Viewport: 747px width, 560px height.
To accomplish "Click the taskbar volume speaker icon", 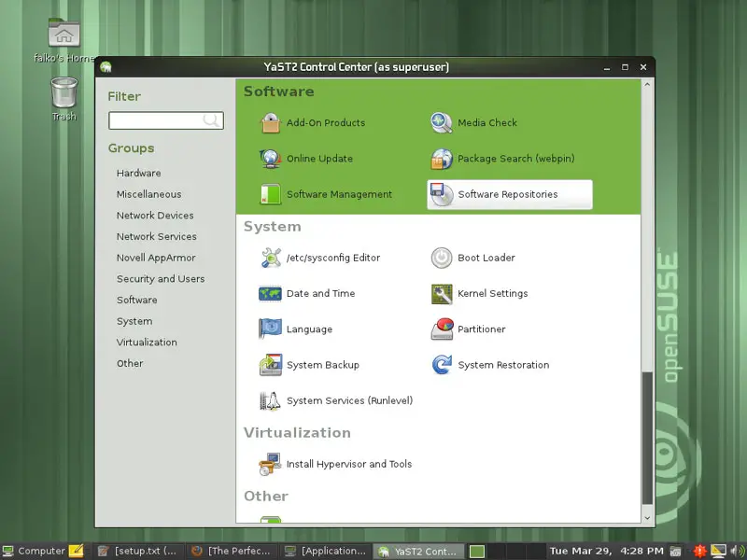I will click(738, 551).
